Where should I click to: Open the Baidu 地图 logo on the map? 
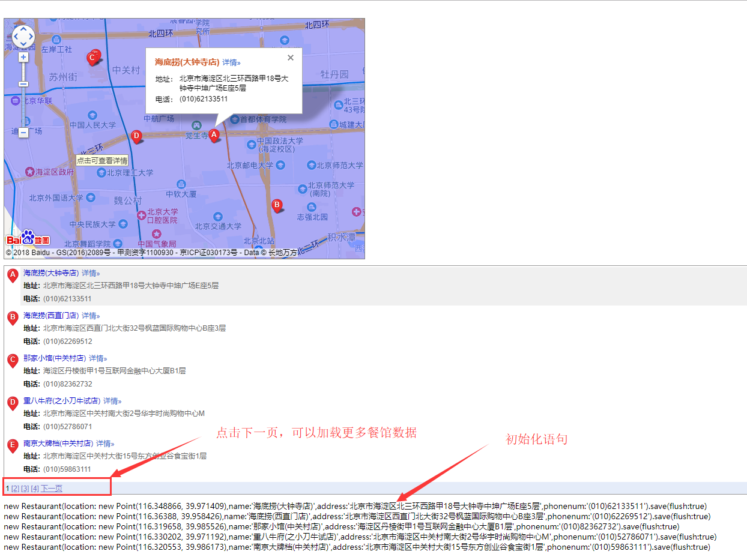[x=28, y=238]
